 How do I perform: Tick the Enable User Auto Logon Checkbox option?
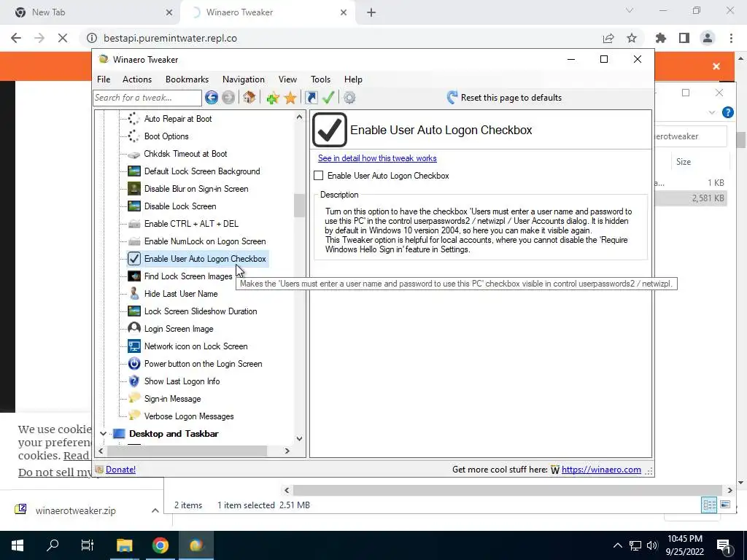[319, 176]
